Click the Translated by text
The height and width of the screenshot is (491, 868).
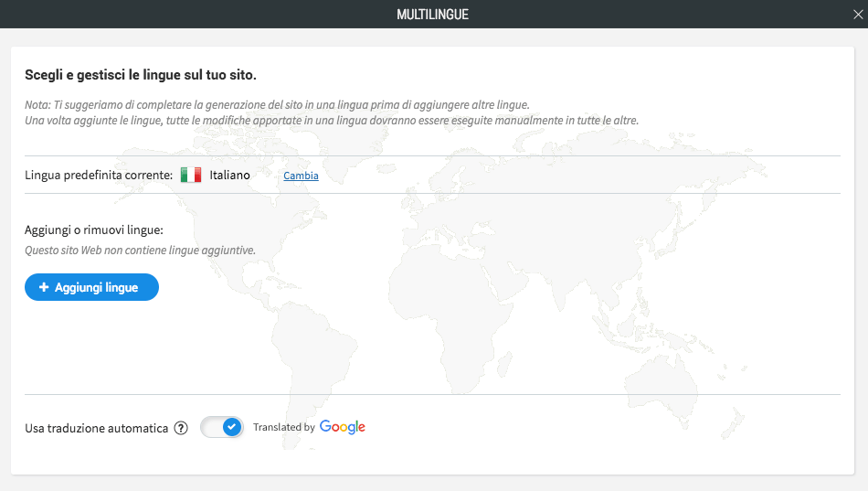284,427
